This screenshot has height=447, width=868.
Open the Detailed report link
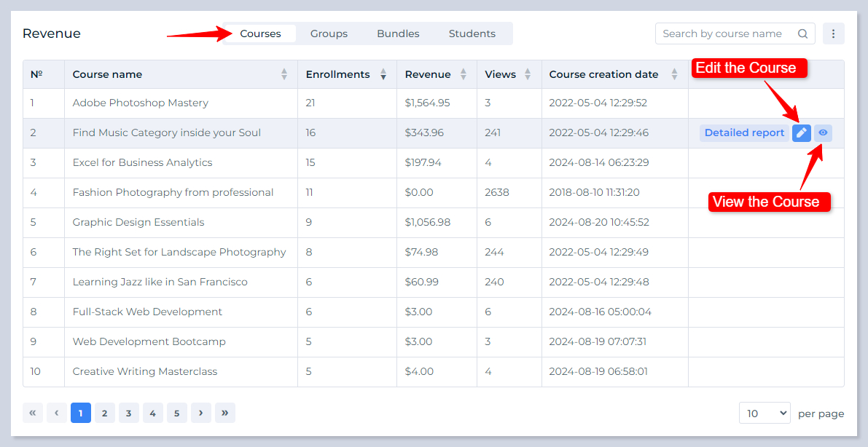[x=744, y=133]
